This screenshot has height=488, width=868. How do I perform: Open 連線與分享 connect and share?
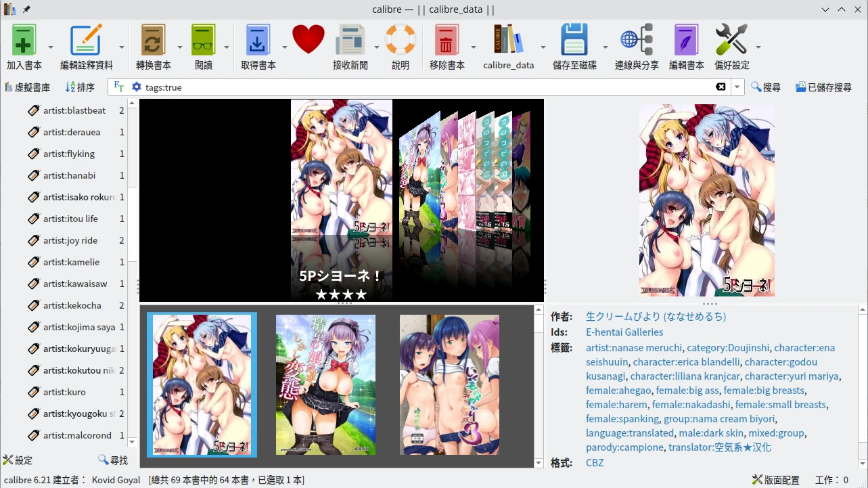pos(637,40)
